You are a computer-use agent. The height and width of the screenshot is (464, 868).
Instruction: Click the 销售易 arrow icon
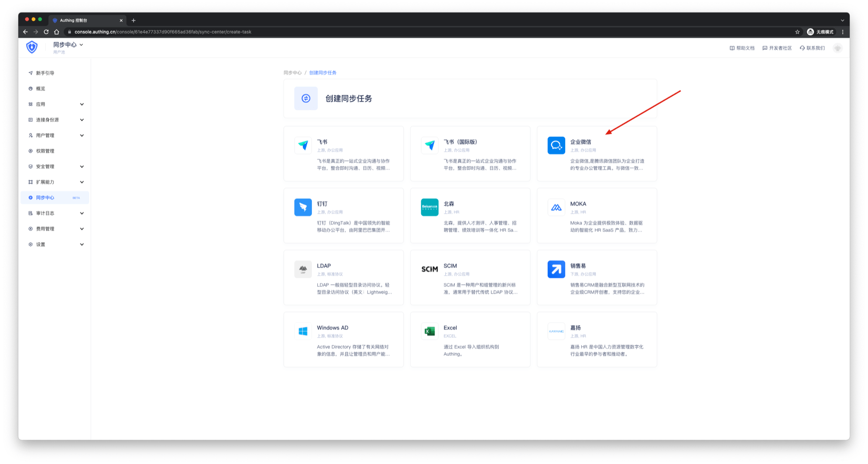pos(556,269)
